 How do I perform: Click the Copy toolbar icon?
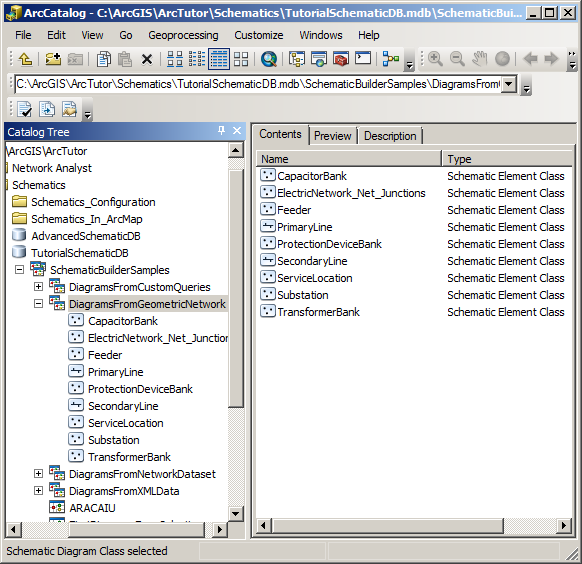coord(104,59)
